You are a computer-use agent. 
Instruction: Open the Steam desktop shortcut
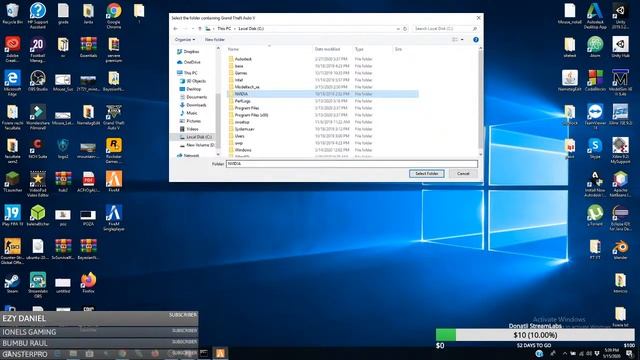[x=12, y=283]
